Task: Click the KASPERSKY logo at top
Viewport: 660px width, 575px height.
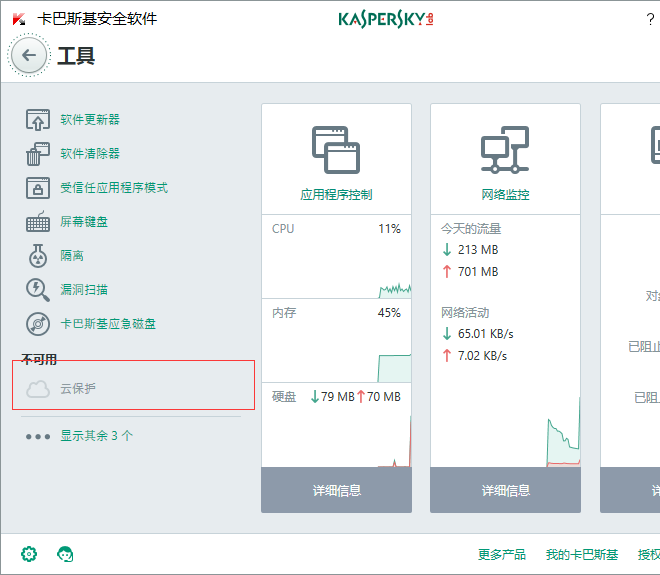Action: (x=386, y=19)
